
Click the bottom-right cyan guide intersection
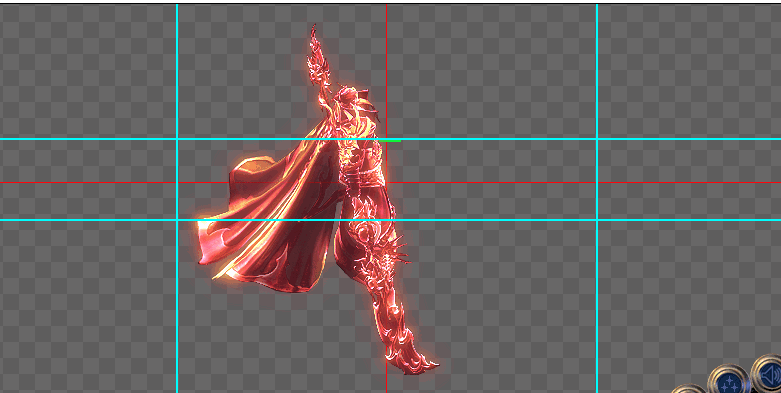pos(597,220)
